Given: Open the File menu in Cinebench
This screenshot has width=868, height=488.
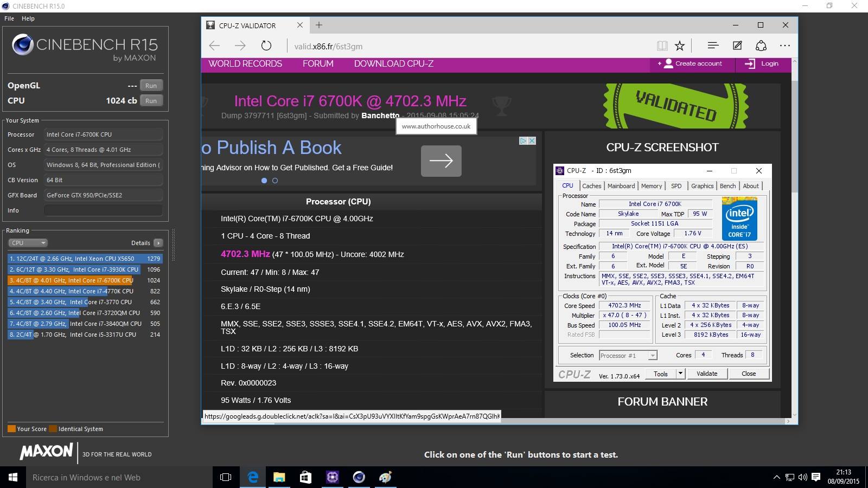Looking at the screenshot, I should 9,18.
